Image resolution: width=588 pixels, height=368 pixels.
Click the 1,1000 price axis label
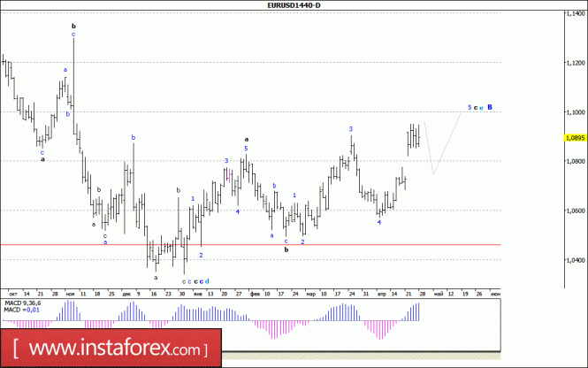(576, 112)
